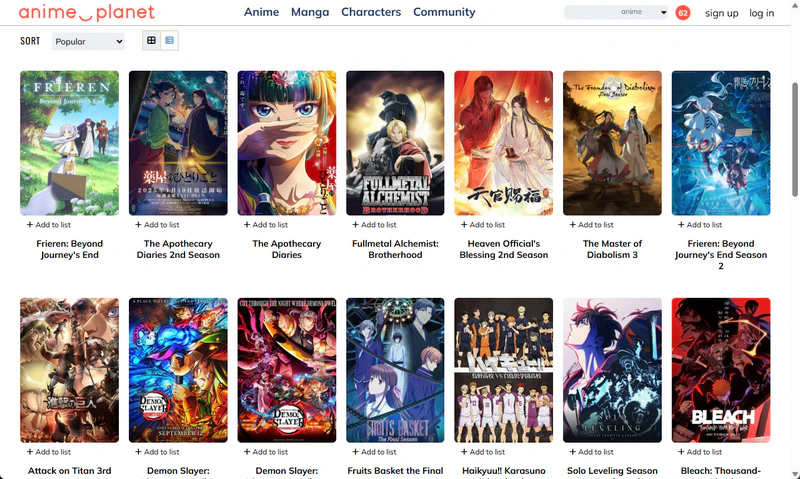Click the page vertical scrollbar thumb
The image size is (800, 479).
[x=795, y=139]
